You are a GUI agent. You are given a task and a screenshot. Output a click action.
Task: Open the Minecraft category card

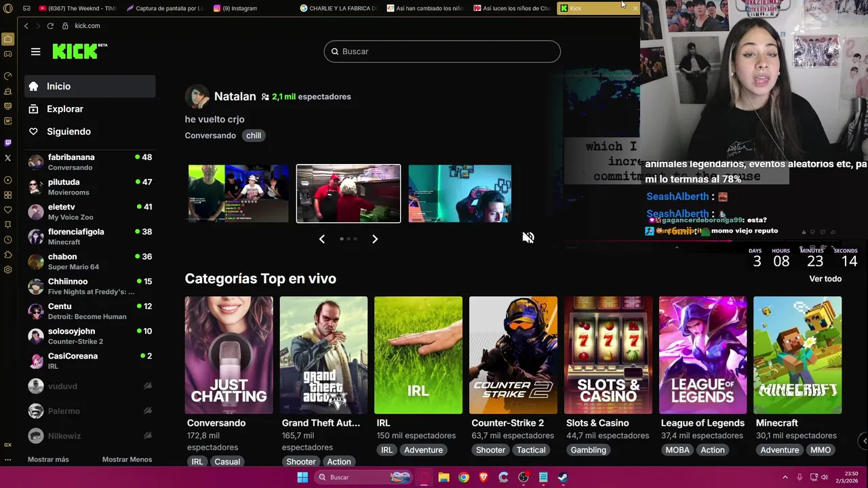[x=797, y=354]
